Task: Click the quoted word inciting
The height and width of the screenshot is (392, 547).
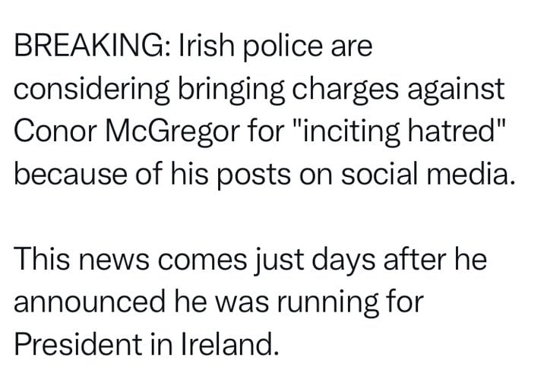Action: coord(349,133)
